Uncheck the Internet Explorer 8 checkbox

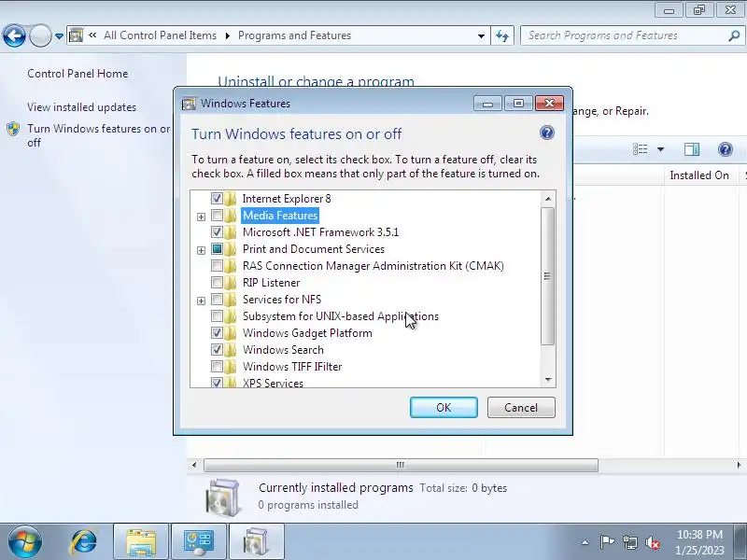[217, 198]
